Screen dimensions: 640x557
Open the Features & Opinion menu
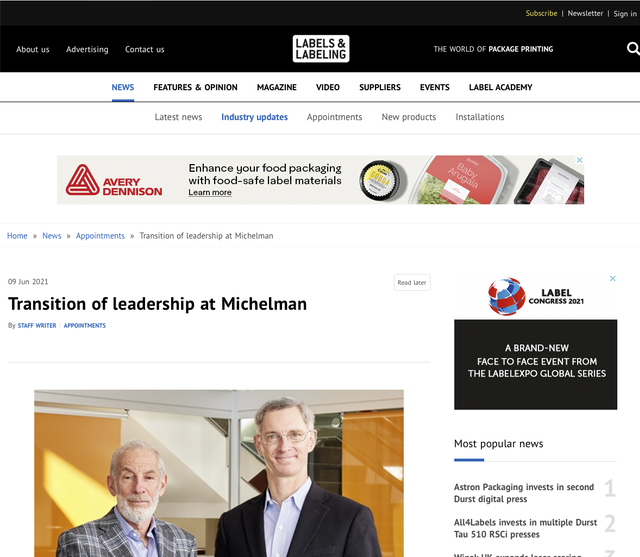tap(195, 87)
